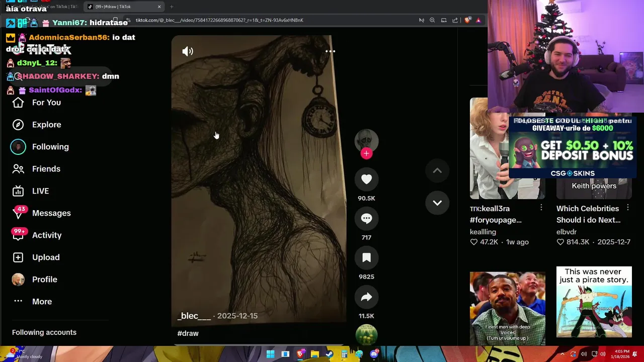Click the compass icon beside Explore

(18, 125)
